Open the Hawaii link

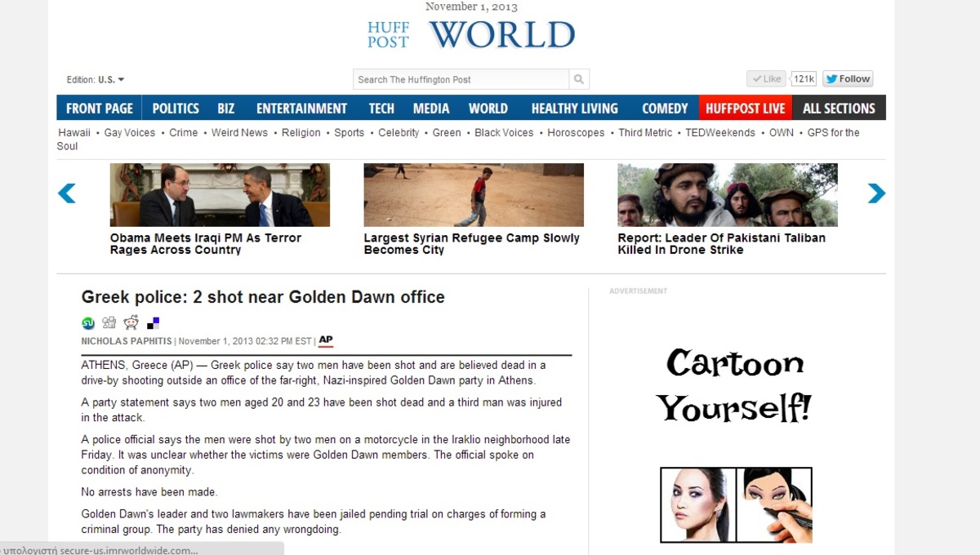click(x=74, y=133)
